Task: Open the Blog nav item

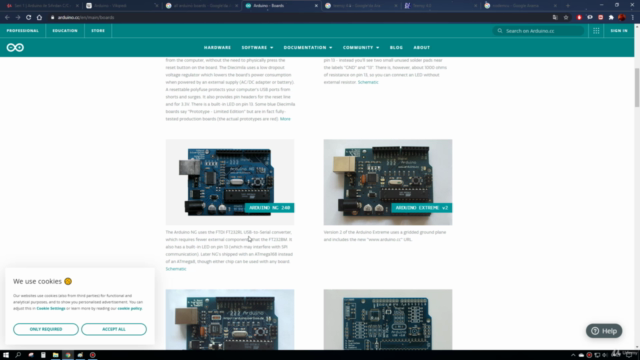Action: pyautogui.click(x=396, y=48)
